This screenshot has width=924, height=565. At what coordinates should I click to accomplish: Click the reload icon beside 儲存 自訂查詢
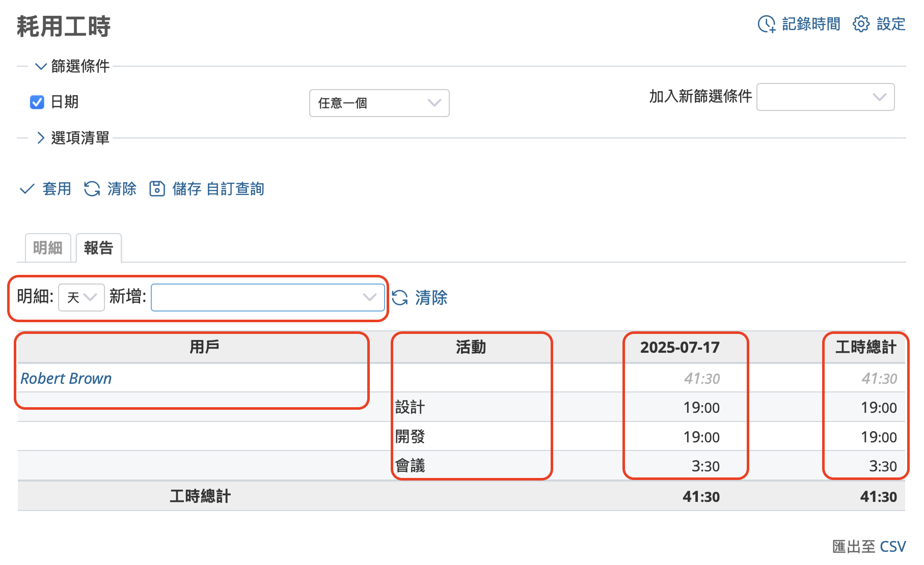click(92, 189)
